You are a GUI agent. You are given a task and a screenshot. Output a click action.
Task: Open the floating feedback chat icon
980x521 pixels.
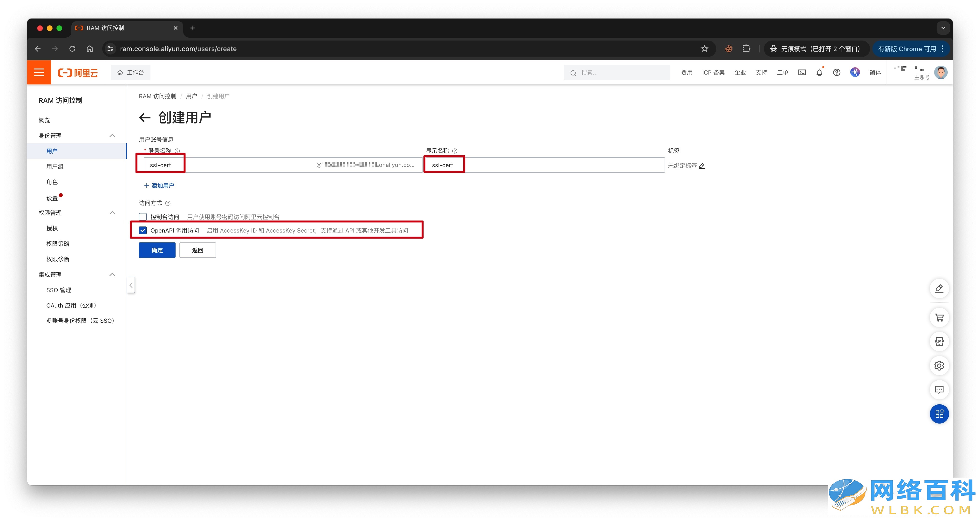pos(939,389)
